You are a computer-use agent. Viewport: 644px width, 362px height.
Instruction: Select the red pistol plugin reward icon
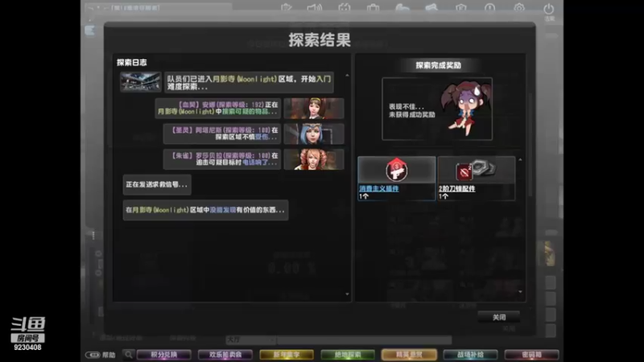396,170
